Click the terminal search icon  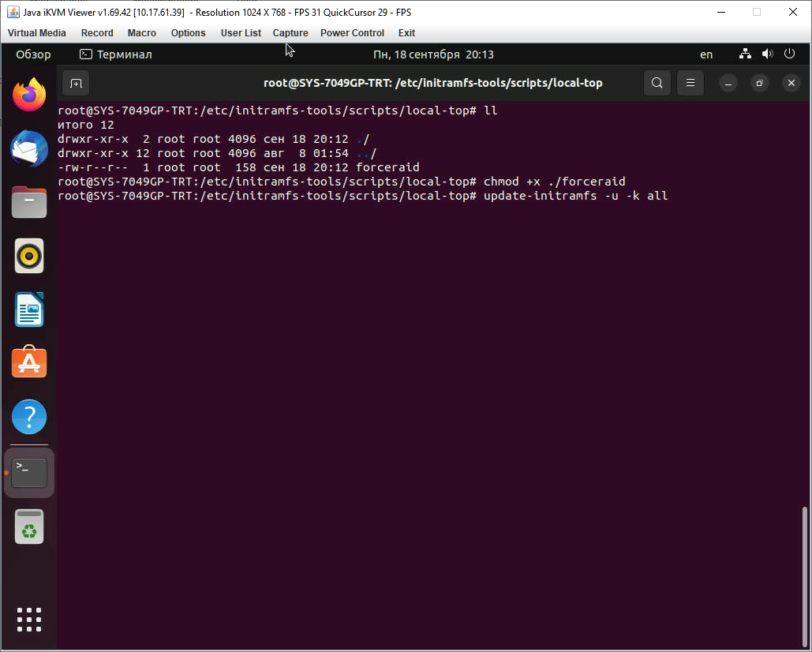[x=657, y=83]
